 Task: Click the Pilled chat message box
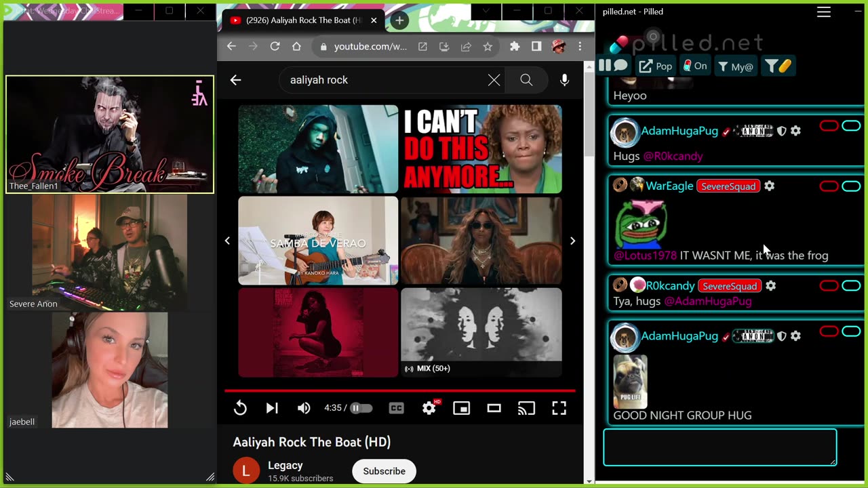click(720, 447)
